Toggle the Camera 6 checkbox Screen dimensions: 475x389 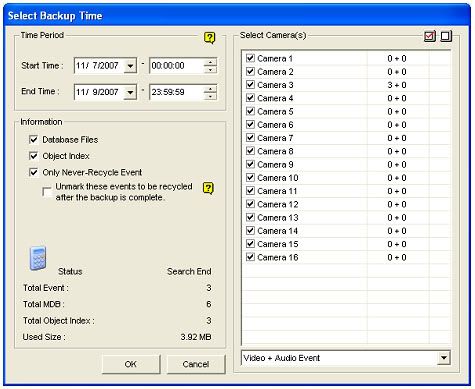click(x=250, y=124)
